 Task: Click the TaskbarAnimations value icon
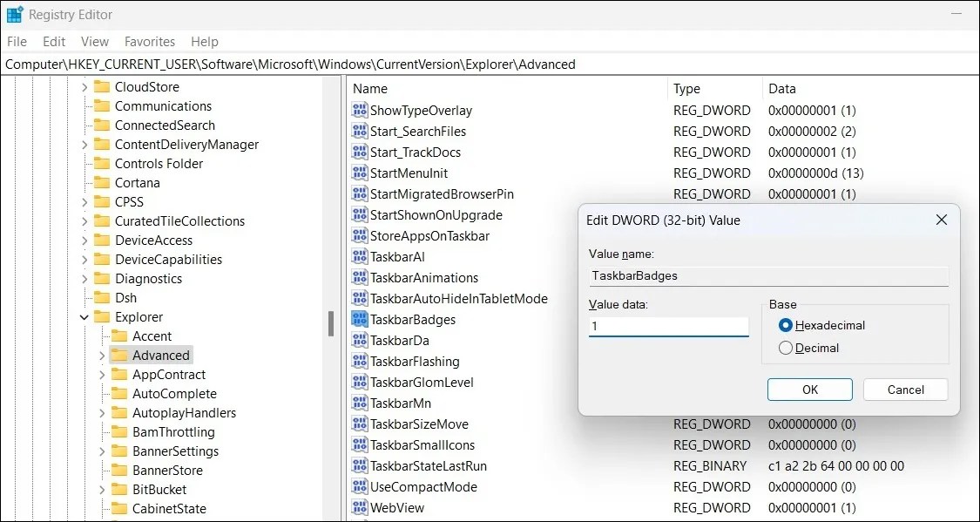(360, 278)
